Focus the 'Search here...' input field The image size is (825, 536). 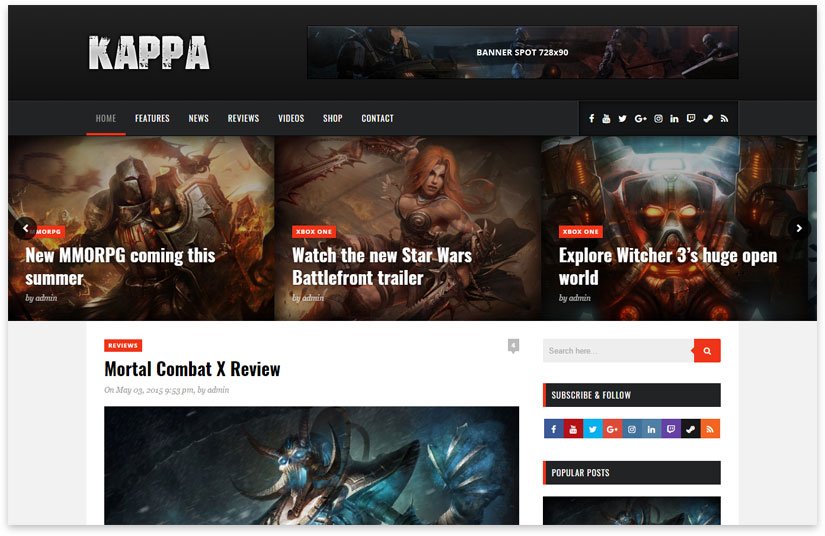[618, 350]
